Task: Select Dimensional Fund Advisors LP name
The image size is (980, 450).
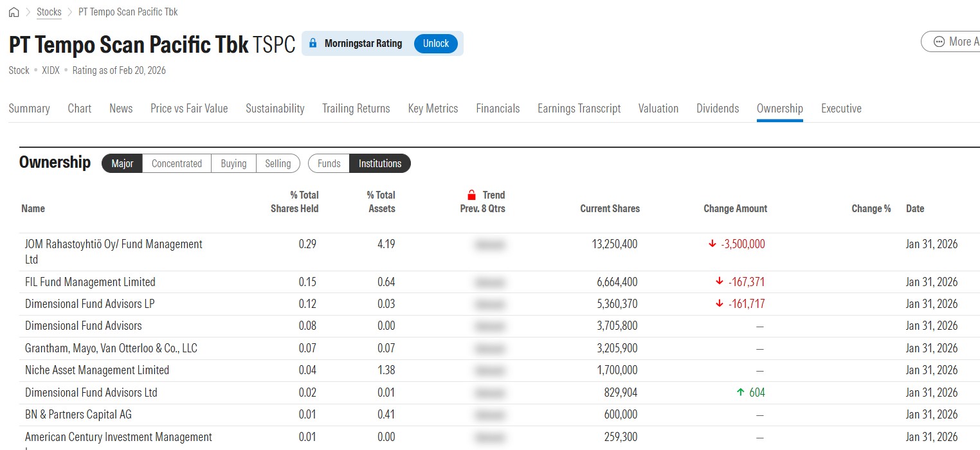Action: click(90, 304)
